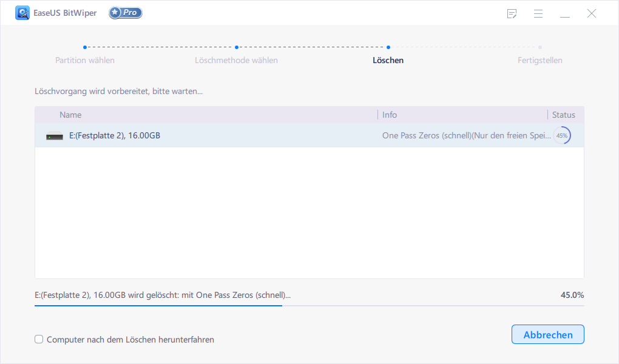This screenshot has width=619, height=364.
Task: Click the Status column header
Action: tap(563, 115)
